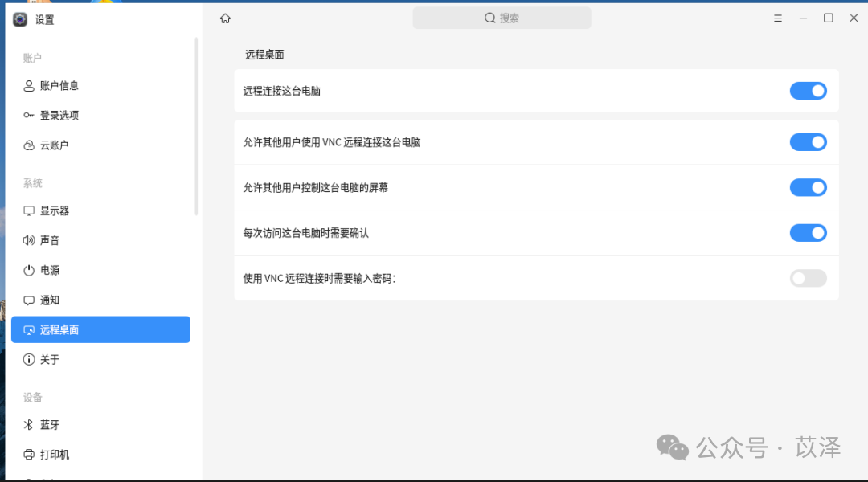Open the home page icon
The width and height of the screenshot is (868, 482).
tap(225, 17)
